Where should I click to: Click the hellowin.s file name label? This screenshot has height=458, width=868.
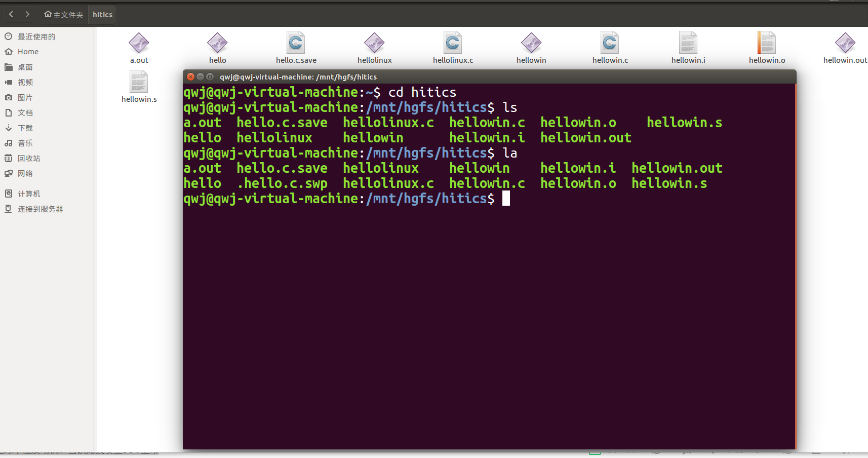[x=139, y=99]
